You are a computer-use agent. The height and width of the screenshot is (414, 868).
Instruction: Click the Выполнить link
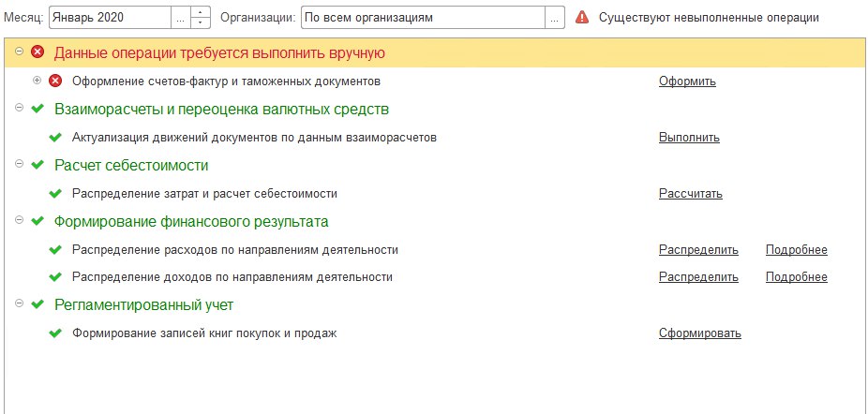coord(689,138)
